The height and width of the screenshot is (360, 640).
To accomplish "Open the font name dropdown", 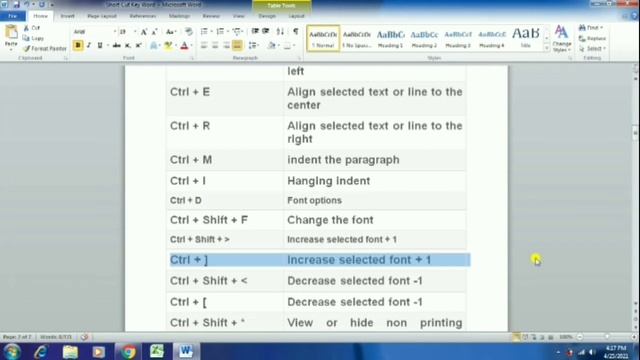I will click(115, 32).
